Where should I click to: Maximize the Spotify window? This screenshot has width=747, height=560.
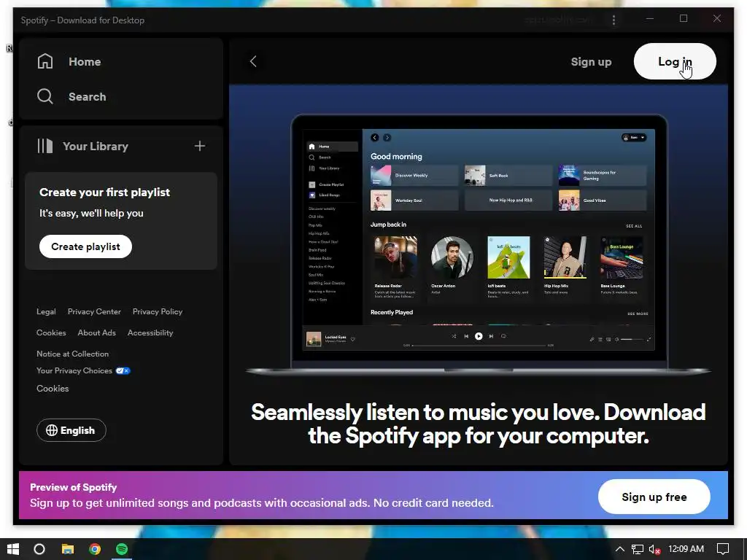coord(684,18)
